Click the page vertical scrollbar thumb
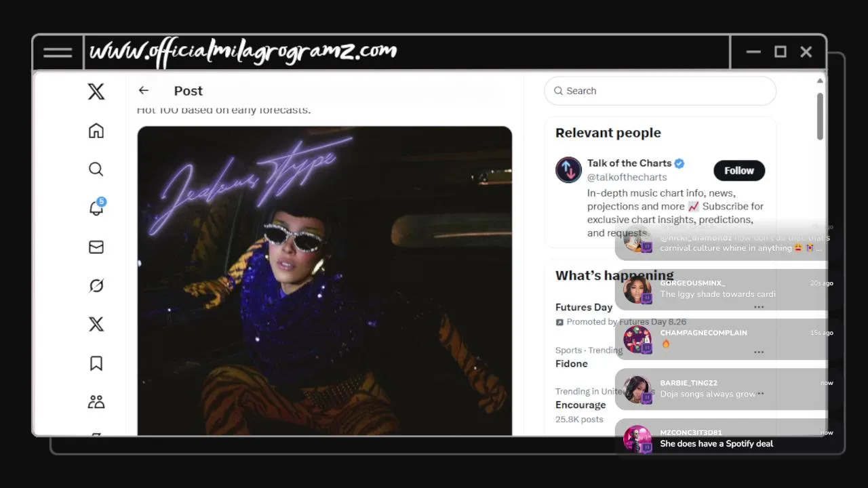The width and height of the screenshot is (868, 488). pyautogui.click(x=820, y=116)
